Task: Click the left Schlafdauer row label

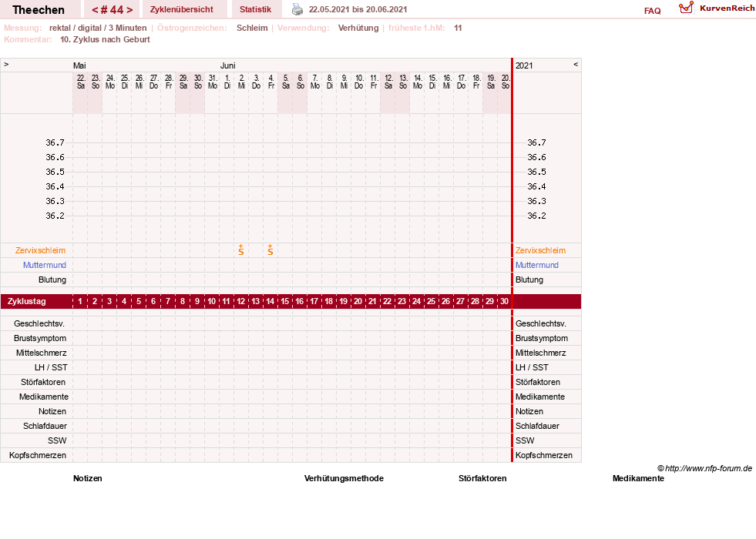Action: point(45,427)
